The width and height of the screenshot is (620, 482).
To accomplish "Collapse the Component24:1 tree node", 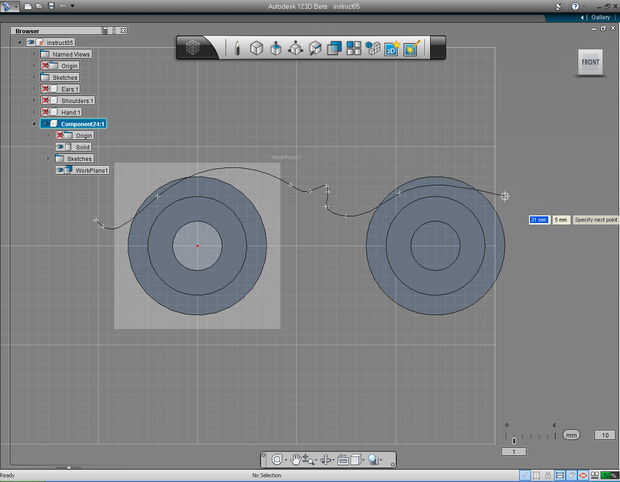I will coord(33,124).
